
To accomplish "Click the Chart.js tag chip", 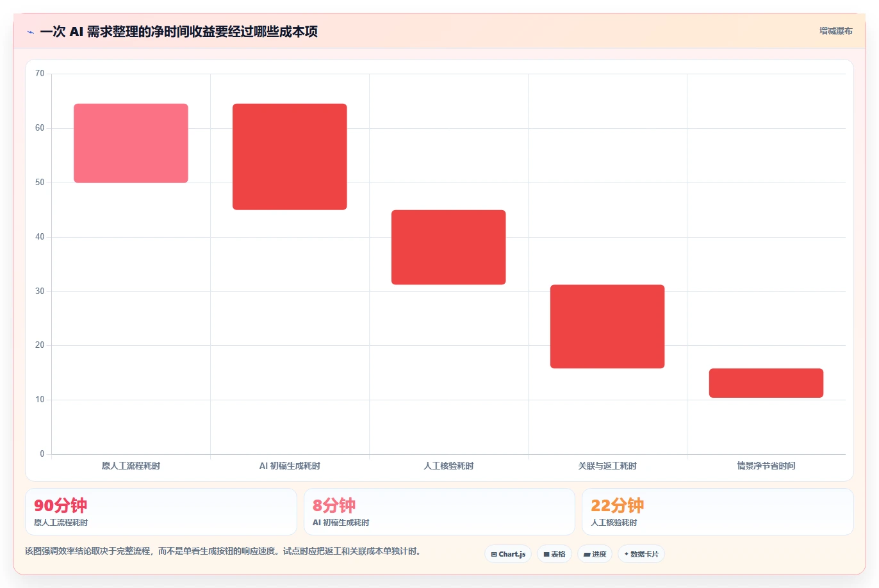I will (x=508, y=554).
